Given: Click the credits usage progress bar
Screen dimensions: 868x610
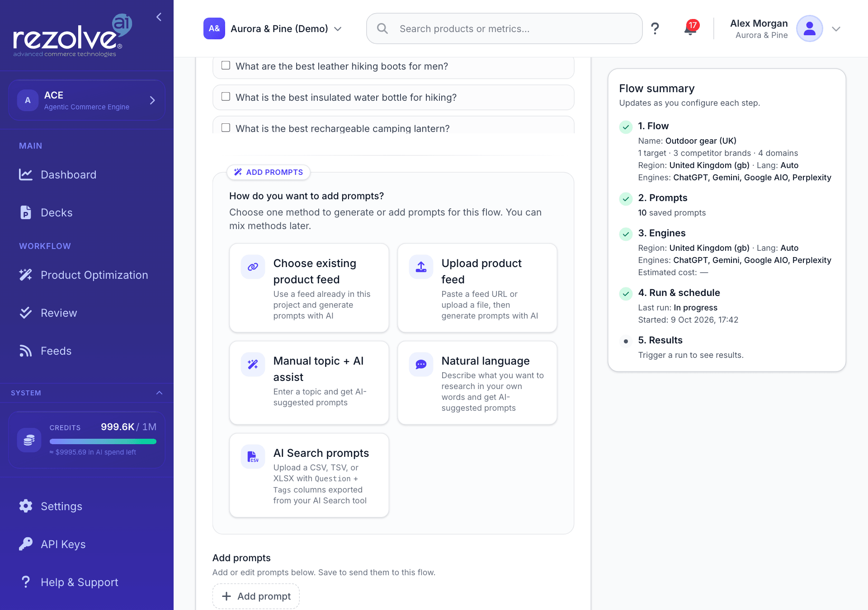Looking at the screenshot, I should click(x=103, y=441).
